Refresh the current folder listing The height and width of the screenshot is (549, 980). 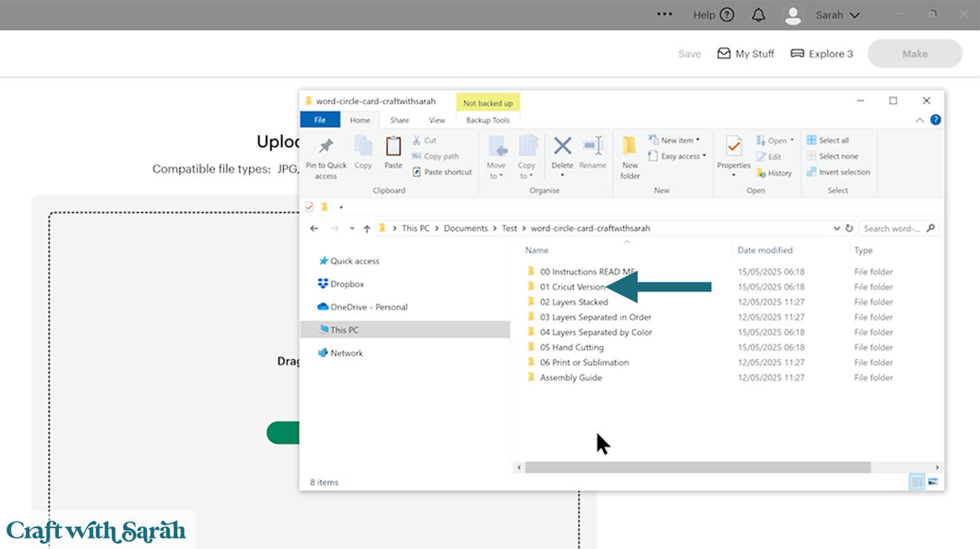pos(849,228)
